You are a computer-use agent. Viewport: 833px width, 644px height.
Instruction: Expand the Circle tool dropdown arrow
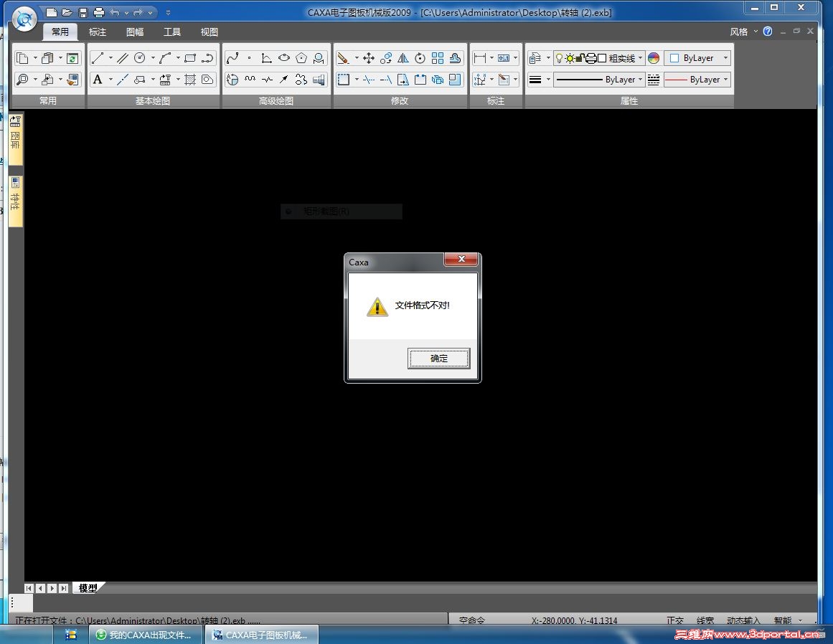pos(153,58)
